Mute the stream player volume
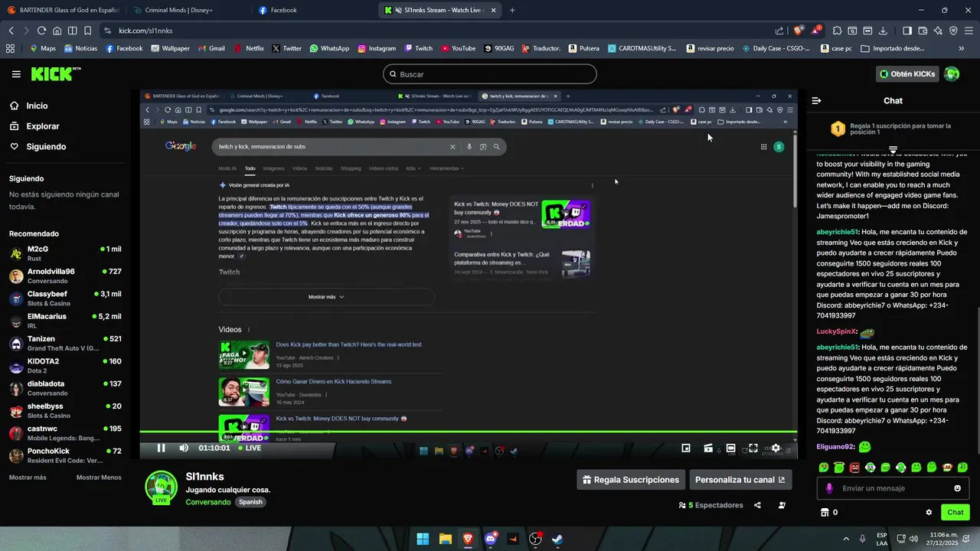 click(184, 448)
